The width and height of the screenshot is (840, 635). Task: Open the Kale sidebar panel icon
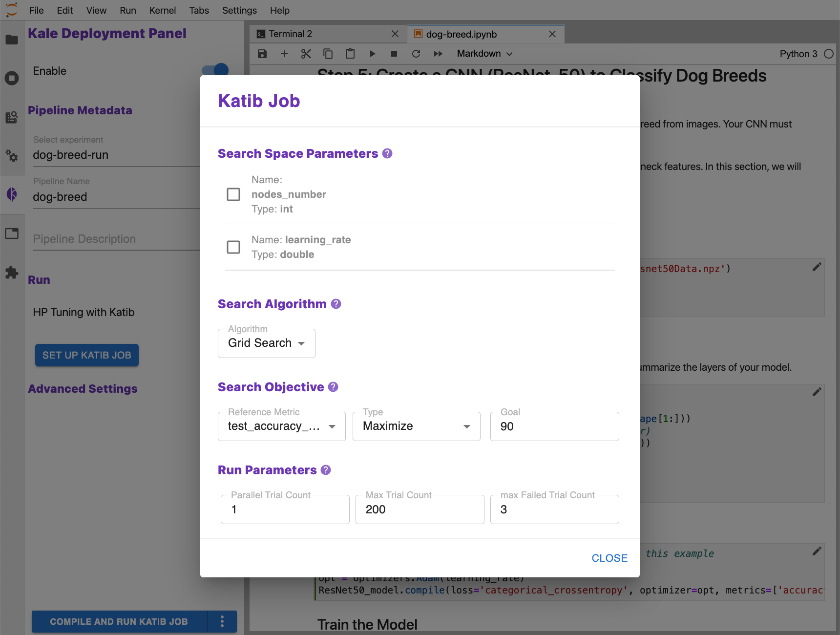tap(12, 194)
